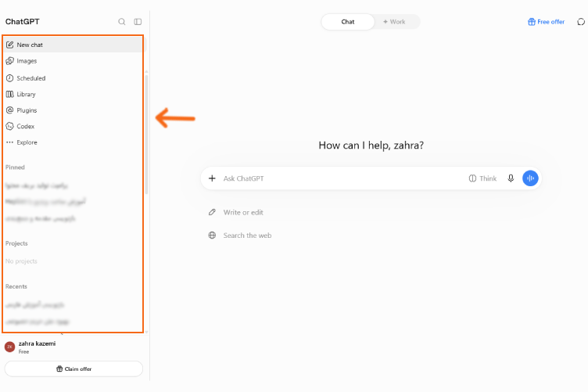
Task: Click the Explore three-dots icon
Action: (x=9, y=142)
